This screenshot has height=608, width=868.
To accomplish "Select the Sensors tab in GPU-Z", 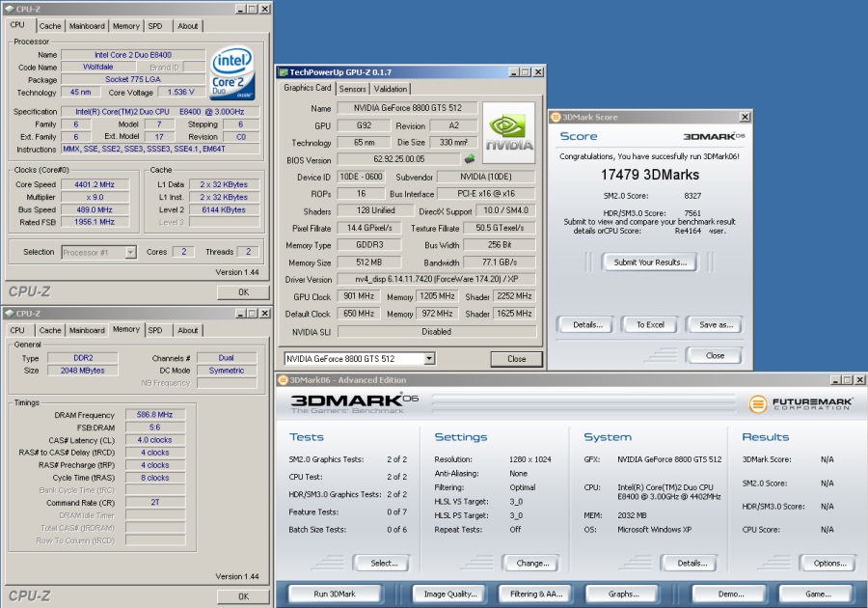I will [352, 89].
